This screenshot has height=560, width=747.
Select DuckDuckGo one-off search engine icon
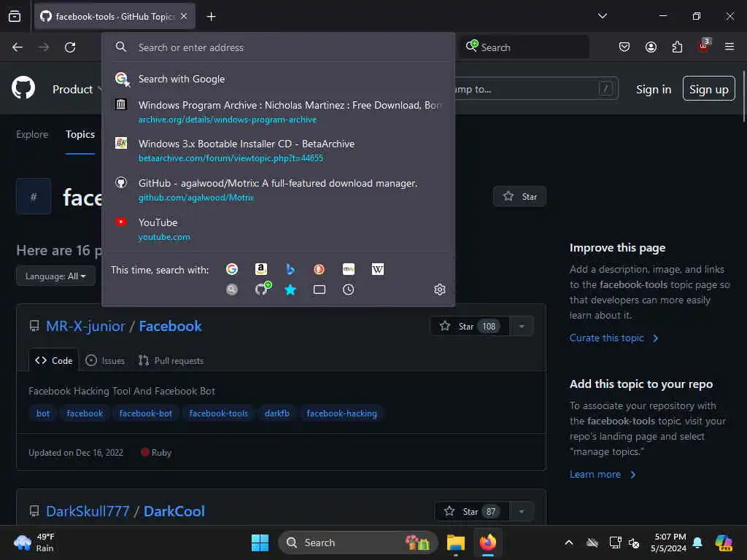click(x=320, y=270)
